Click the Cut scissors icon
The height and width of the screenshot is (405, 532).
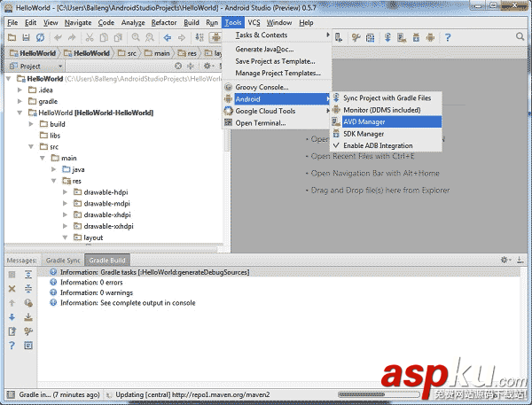pos(90,37)
